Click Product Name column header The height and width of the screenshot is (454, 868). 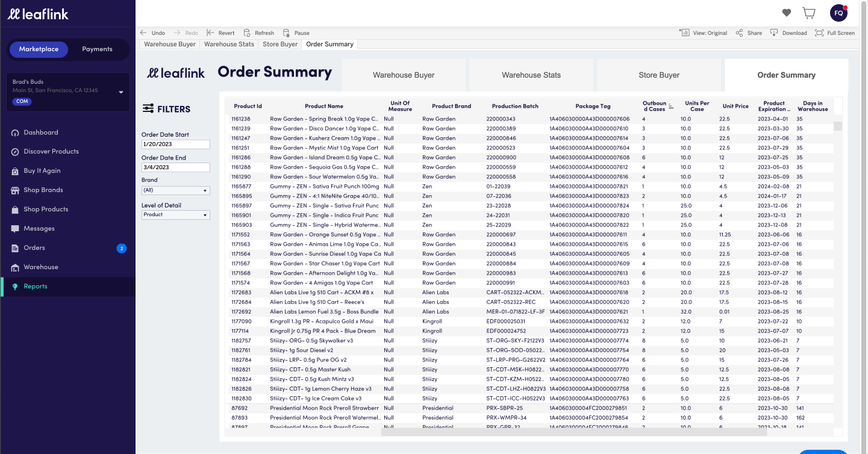point(324,107)
